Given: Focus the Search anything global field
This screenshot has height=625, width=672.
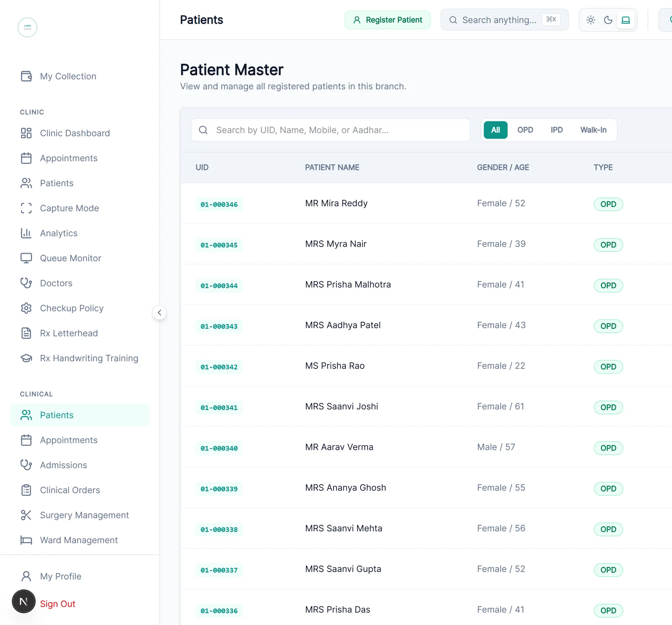Looking at the screenshot, I should pyautogui.click(x=504, y=20).
